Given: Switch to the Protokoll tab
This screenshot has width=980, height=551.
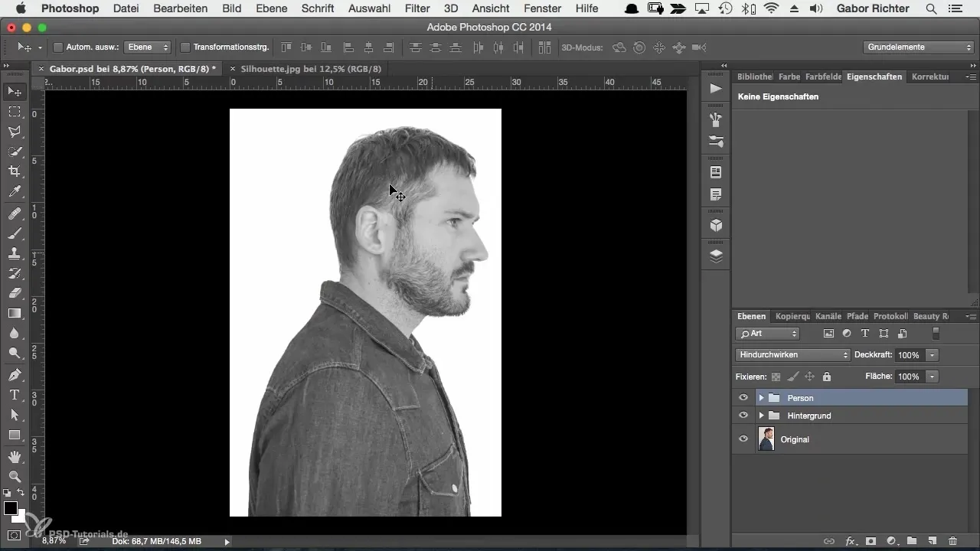Looking at the screenshot, I should point(890,316).
